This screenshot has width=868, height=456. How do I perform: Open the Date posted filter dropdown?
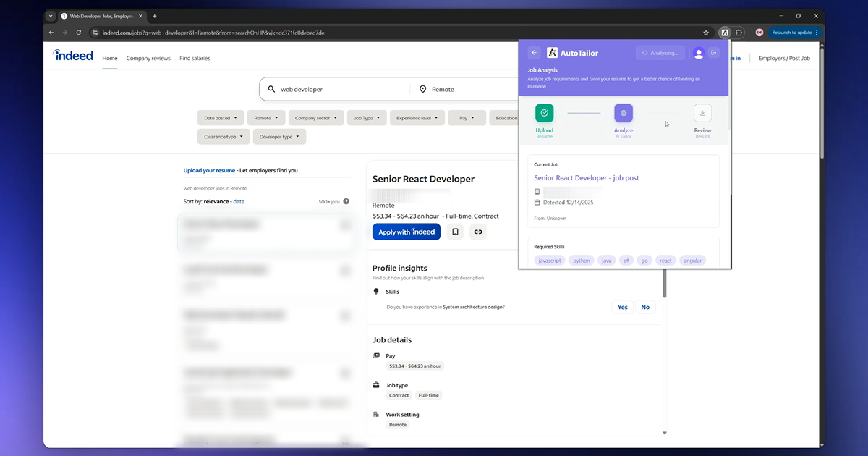[221, 117]
